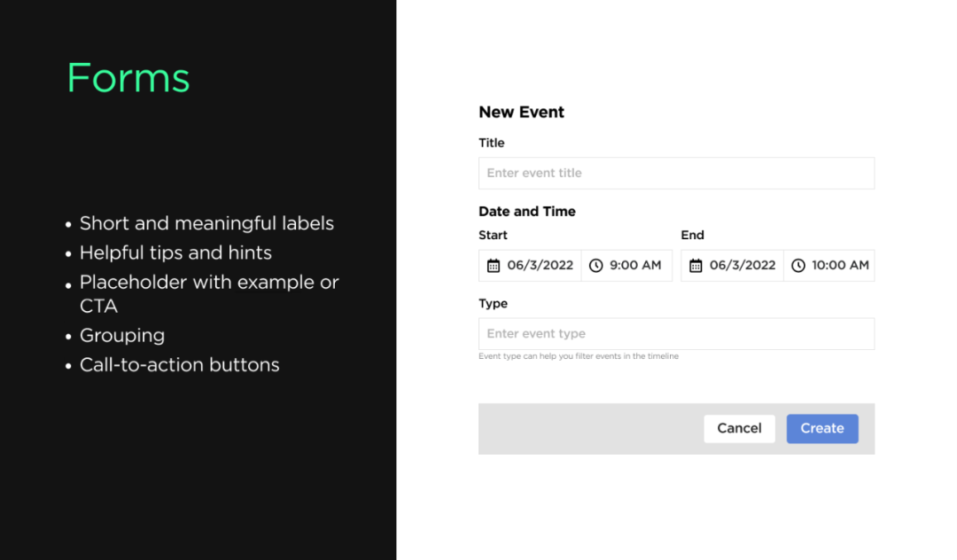Open the Start date picker showing 06/3/2022

coord(540,266)
